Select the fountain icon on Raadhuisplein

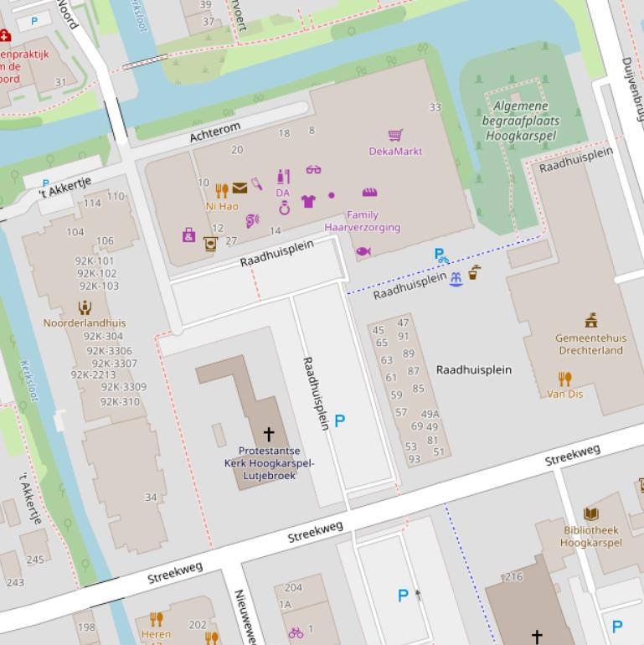coord(456,279)
